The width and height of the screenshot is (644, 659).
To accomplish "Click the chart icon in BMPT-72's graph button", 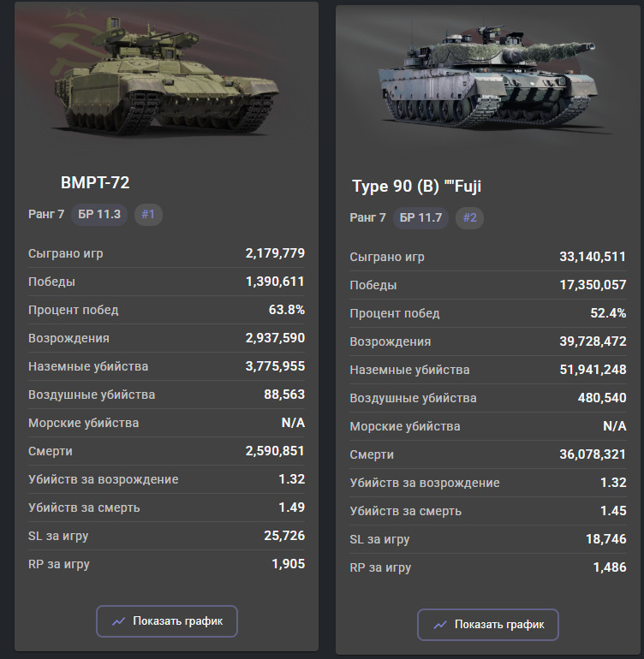I will point(119,621).
